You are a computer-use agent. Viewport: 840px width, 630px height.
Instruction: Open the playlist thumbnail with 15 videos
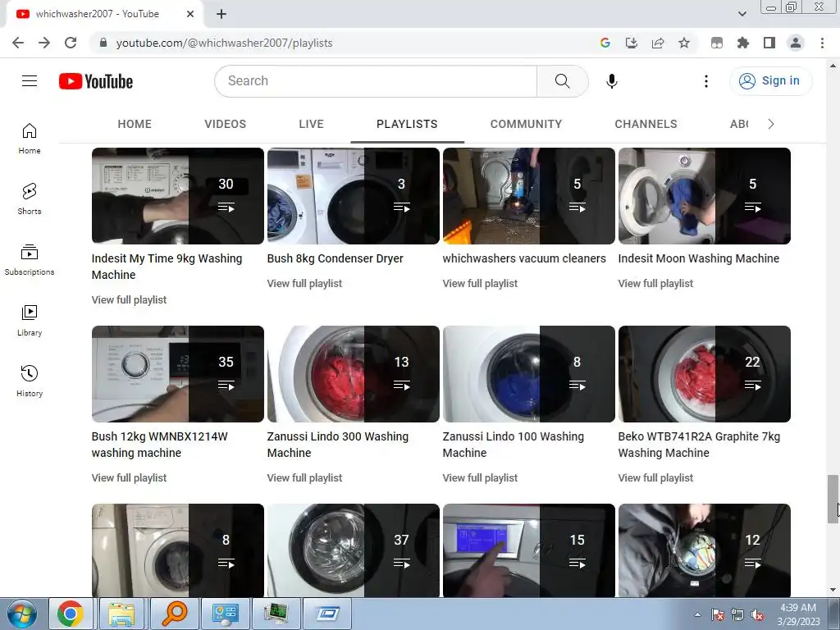529,550
